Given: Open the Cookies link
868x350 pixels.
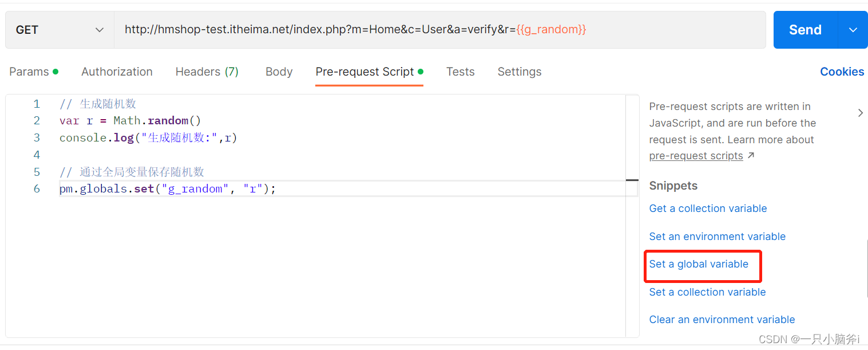Looking at the screenshot, I should (x=842, y=72).
